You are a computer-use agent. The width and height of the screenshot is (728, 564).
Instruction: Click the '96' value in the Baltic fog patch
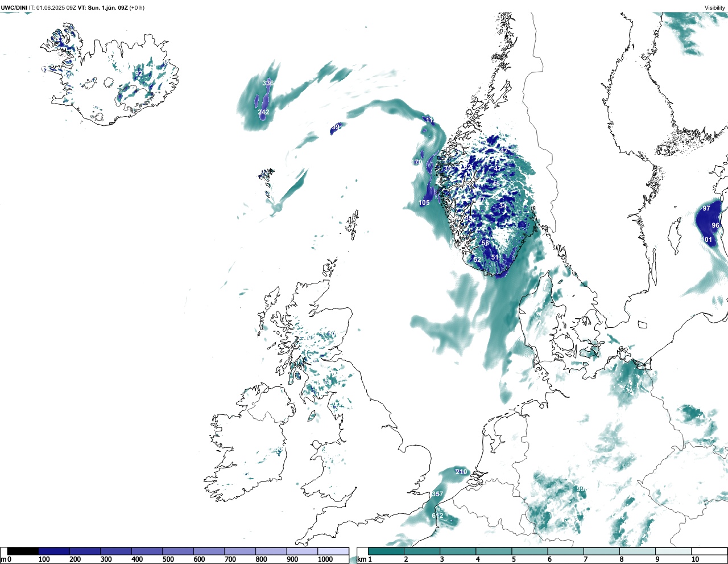(x=715, y=225)
